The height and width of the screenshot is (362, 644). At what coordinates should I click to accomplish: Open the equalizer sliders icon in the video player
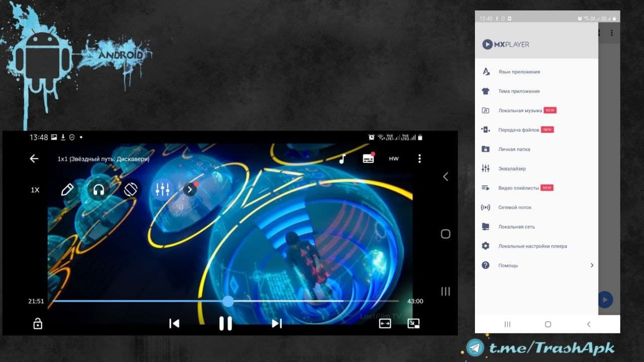[x=162, y=190]
